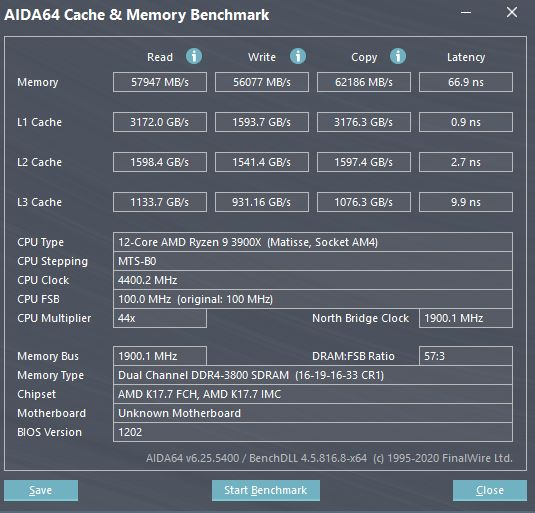Minimize the AIDA64 benchmark window

point(466,13)
